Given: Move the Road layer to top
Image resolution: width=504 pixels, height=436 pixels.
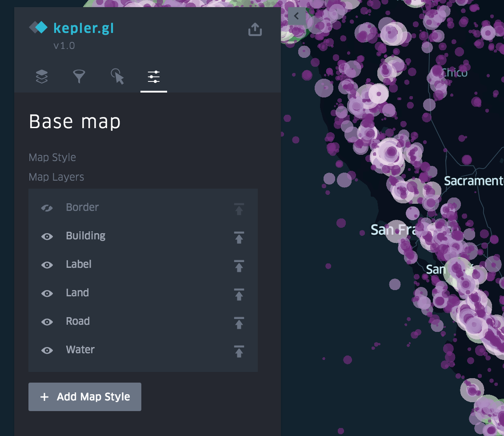Looking at the screenshot, I should pyautogui.click(x=239, y=323).
